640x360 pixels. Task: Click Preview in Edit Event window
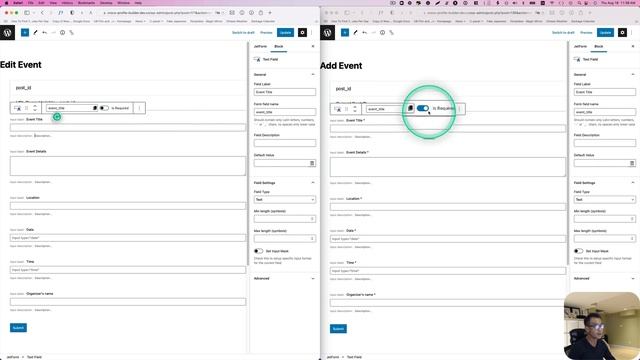click(x=266, y=33)
